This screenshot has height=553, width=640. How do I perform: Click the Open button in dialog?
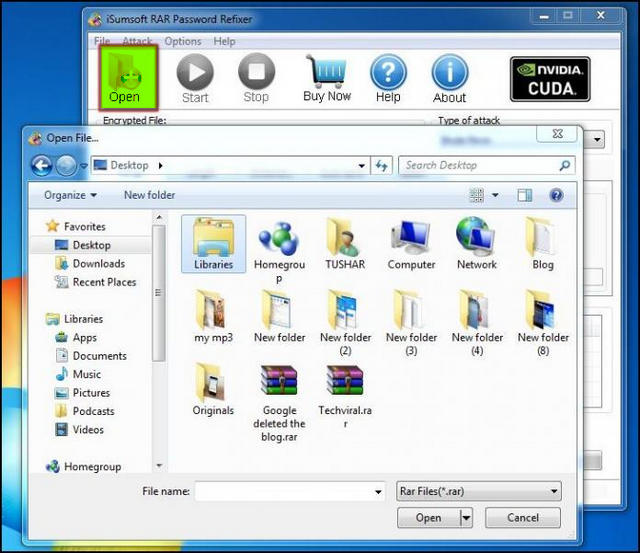pos(429,518)
